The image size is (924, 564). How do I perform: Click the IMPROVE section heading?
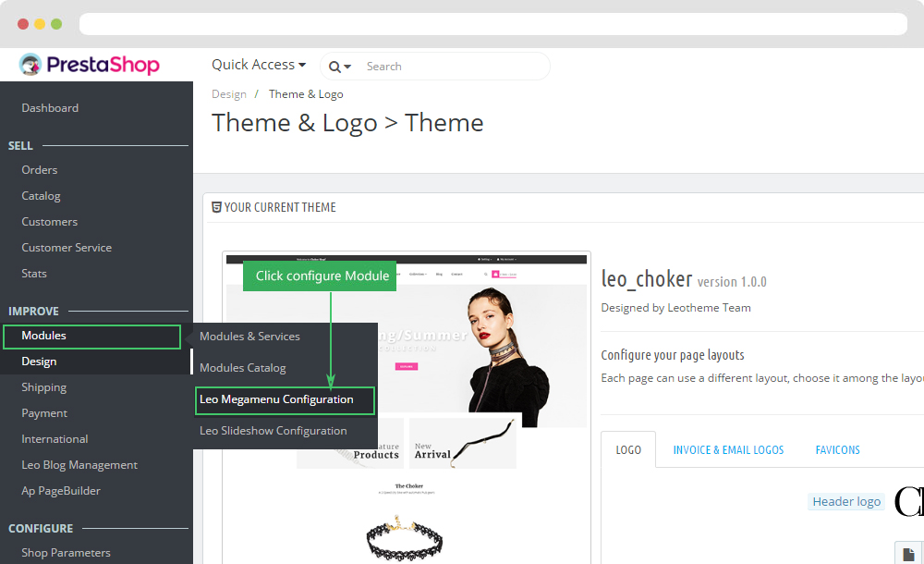tap(33, 311)
